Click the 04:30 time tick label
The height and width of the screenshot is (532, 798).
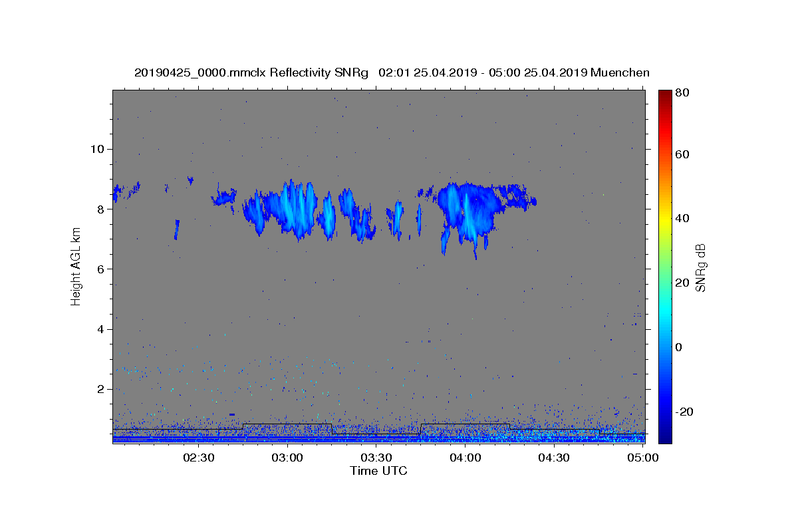point(554,458)
